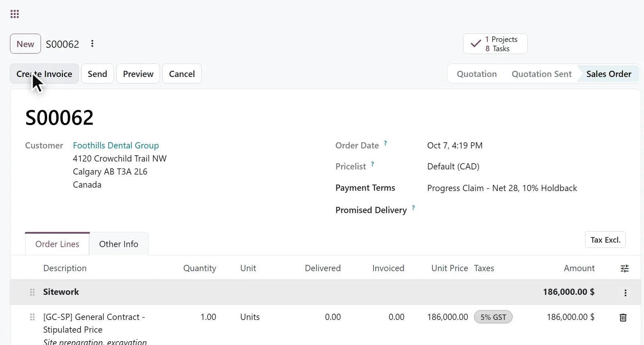Select the Sales Order status stage
Screen dimensions: 644x345
point(609,74)
